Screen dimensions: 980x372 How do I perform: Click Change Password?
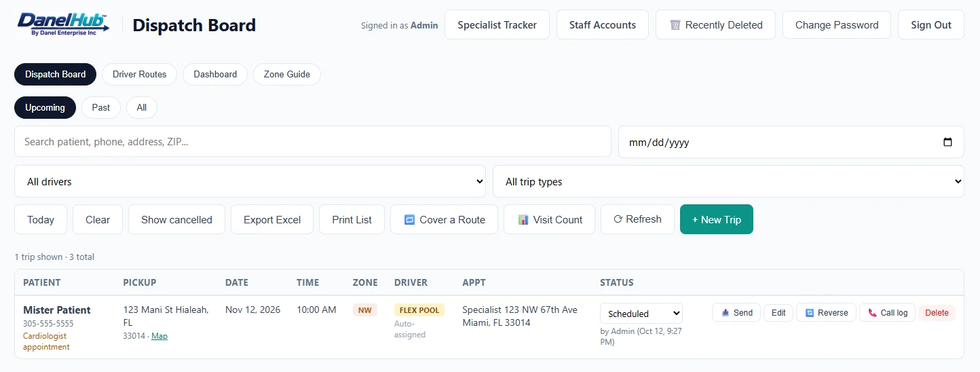[837, 24]
